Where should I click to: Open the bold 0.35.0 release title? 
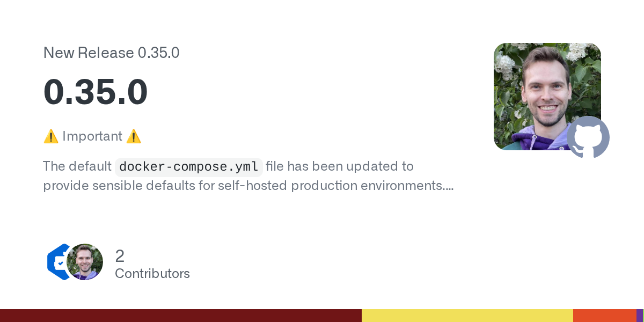pyautogui.click(x=96, y=92)
